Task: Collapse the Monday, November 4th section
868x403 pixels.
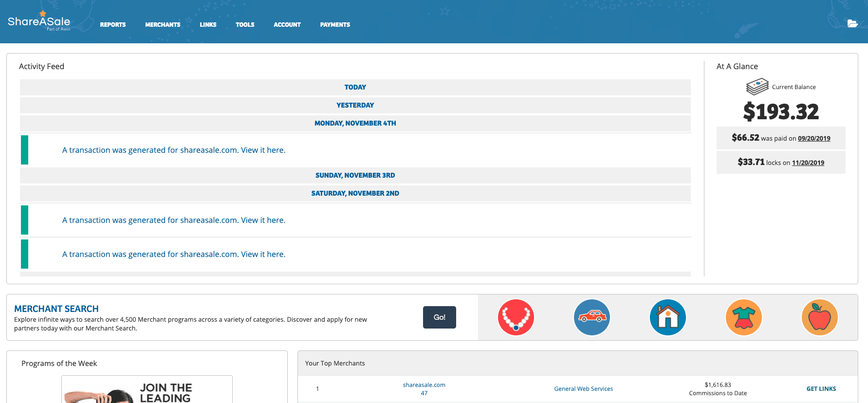Action: point(355,123)
